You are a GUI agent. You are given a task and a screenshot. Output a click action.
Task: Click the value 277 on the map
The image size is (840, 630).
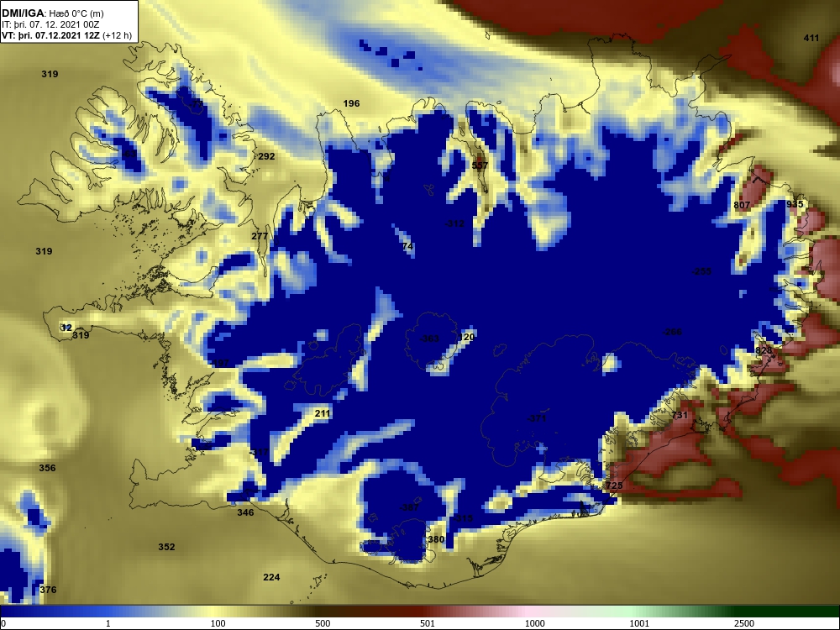260,236
